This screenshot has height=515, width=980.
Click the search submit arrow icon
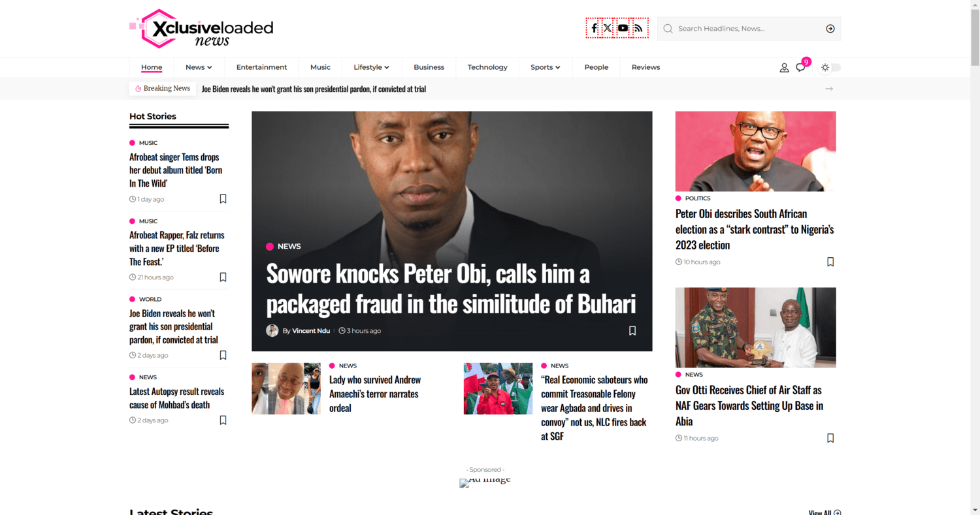coord(830,29)
